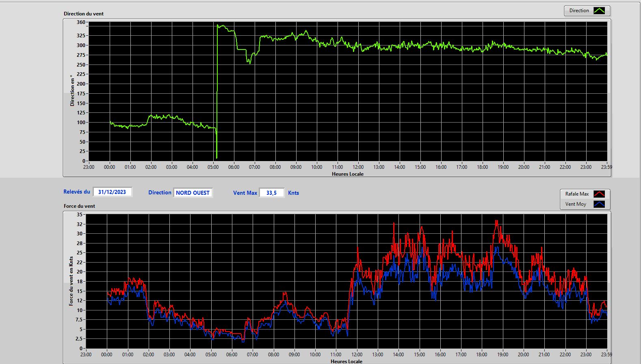Click the 14:00 tick on force chart

398,355
